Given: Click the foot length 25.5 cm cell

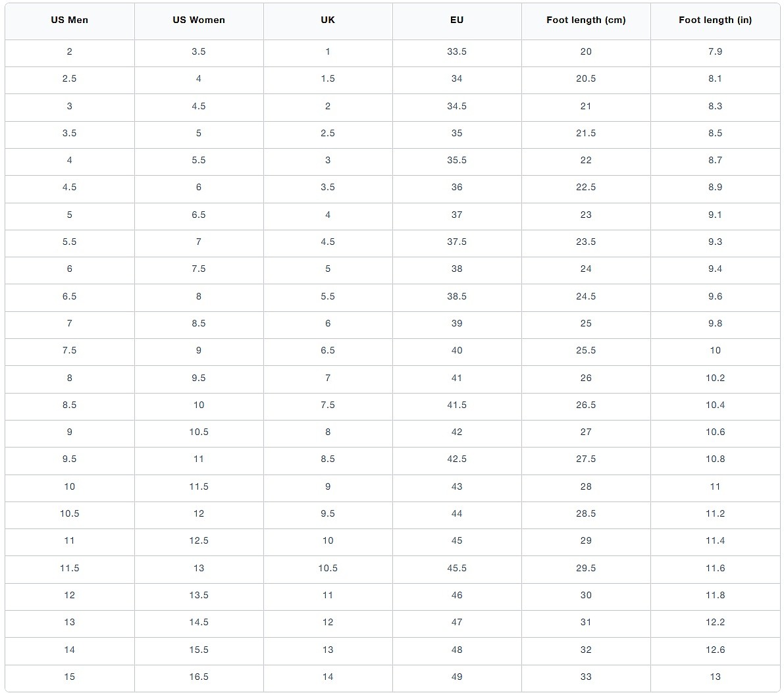Looking at the screenshot, I should point(586,351).
